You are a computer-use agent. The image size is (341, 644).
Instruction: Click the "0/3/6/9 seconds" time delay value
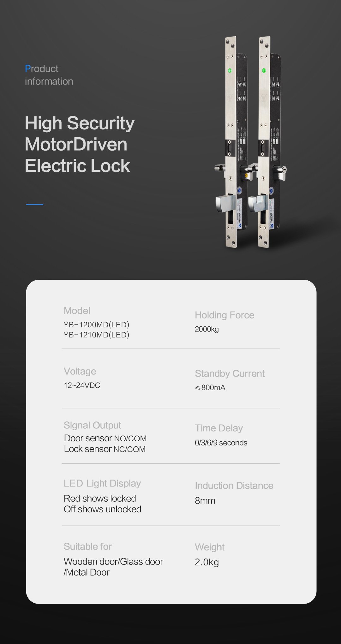(221, 443)
